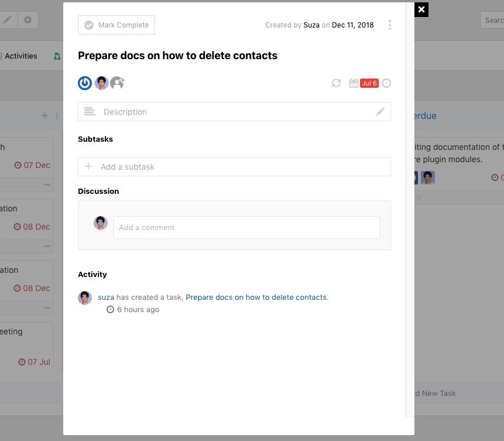Click the red Jul 6 due date badge
This screenshot has width=504, height=441.
369,83
